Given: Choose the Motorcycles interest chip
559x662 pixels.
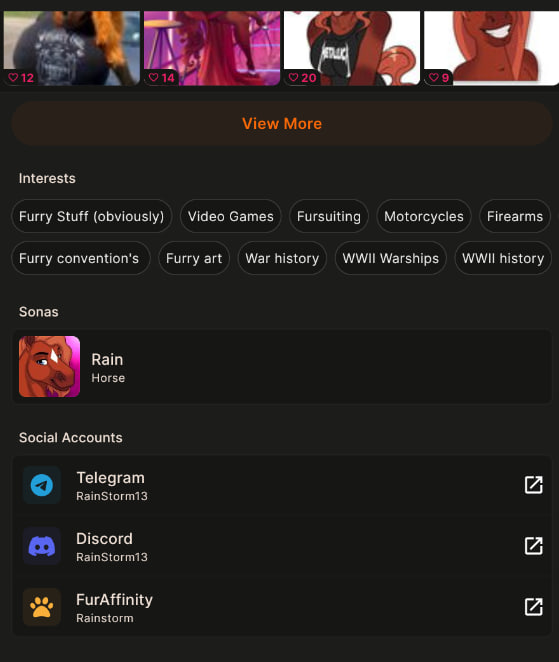Looking at the screenshot, I should 424,216.
